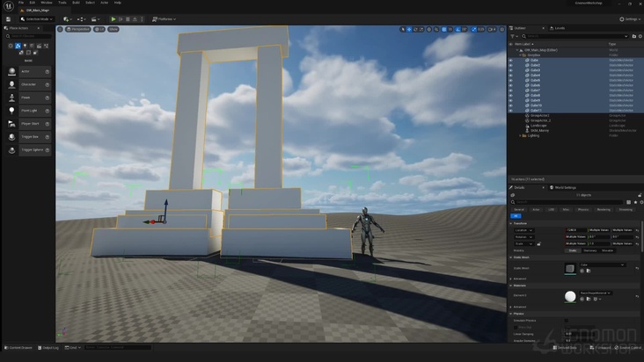
Task: Click the Unreal Engine logo icon
Action: (8, 6)
